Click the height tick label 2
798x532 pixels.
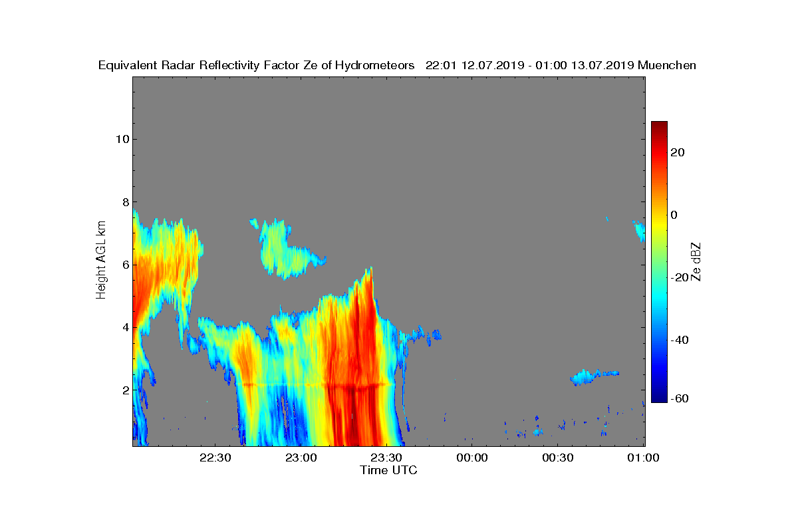124,390
